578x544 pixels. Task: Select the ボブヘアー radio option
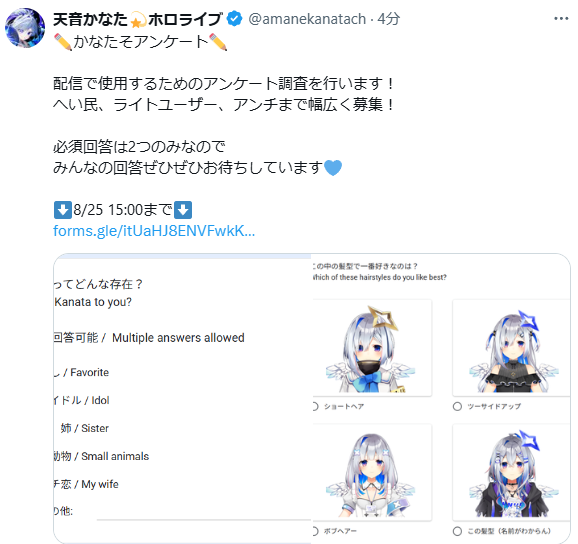[x=314, y=531]
